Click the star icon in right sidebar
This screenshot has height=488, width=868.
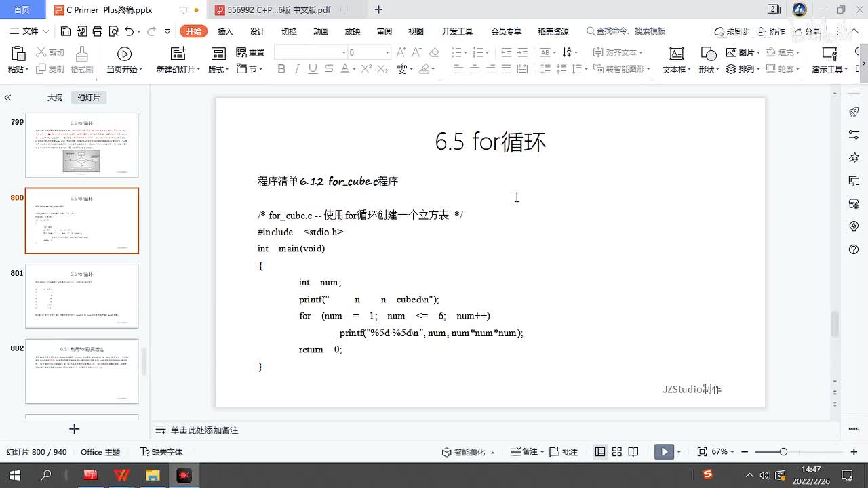tap(854, 157)
